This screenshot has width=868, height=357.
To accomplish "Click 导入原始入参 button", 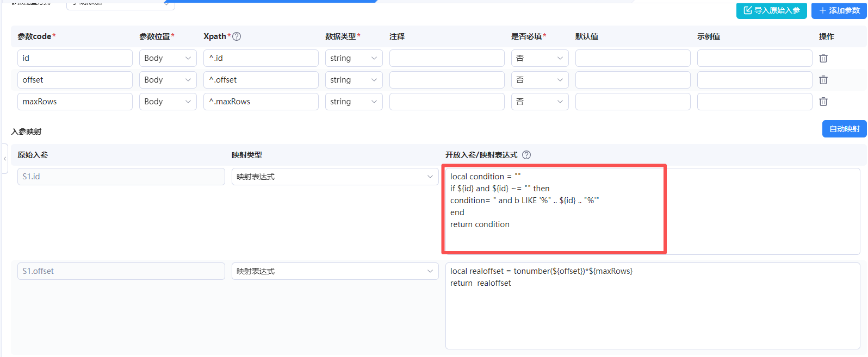I will 771,10.
